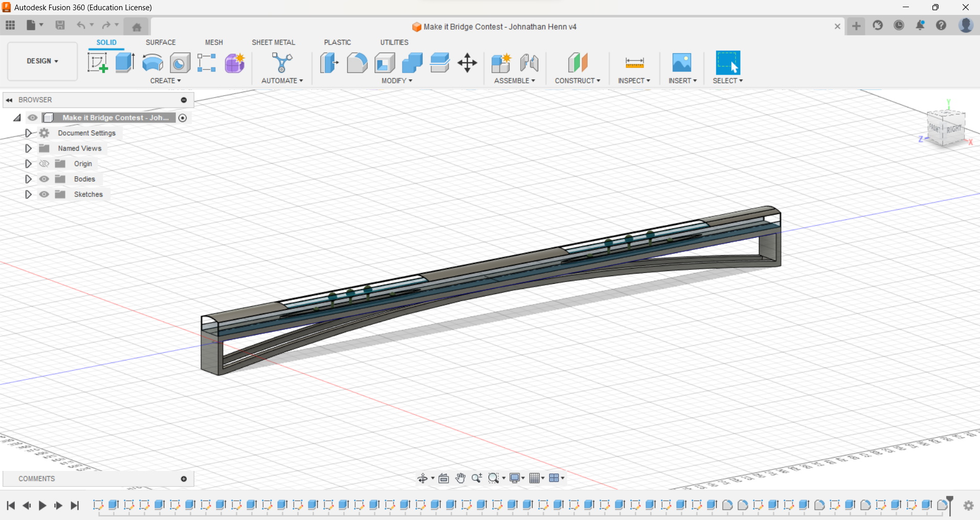The height and width of the screenshot is (520, 980).
Task: Hide the Bodies folder
Action: pyautogui.click(x=44, y=178)
